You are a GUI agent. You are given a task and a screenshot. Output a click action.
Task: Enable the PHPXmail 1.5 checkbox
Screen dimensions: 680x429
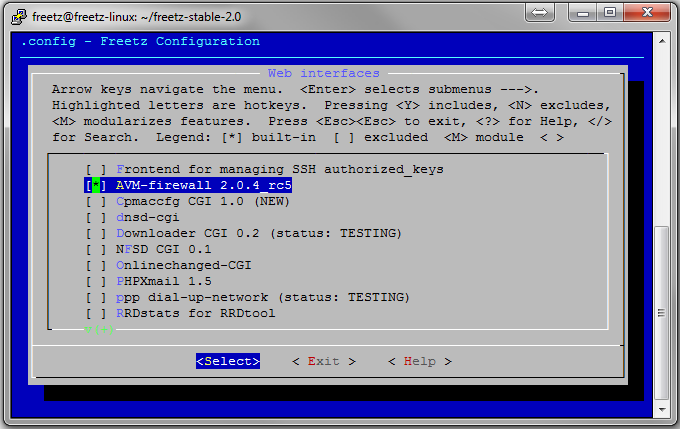coord(96,282)
